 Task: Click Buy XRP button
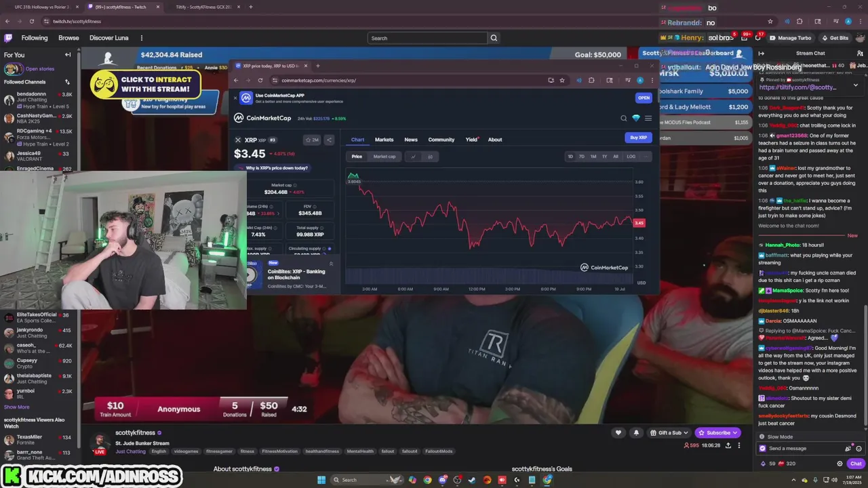tap(639, 138)
